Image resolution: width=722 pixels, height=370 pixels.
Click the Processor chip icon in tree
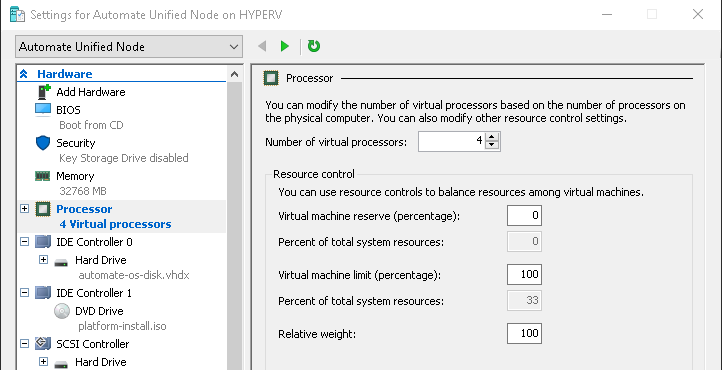pos(43,209)
